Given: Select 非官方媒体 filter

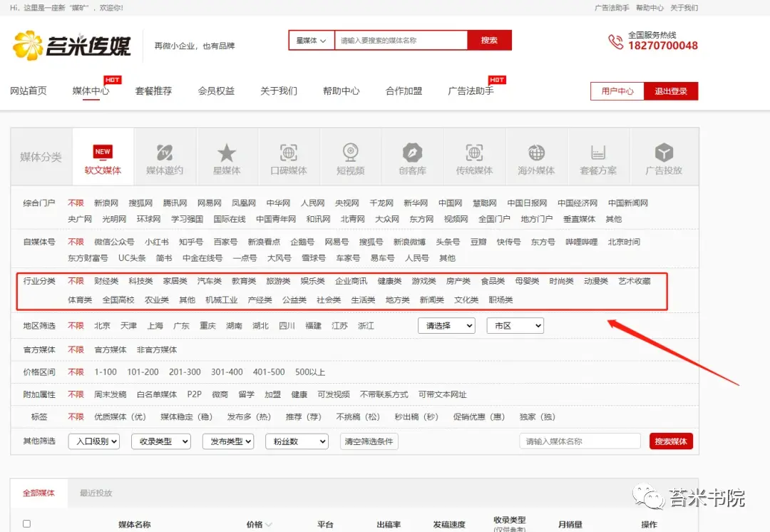Looking at the screenshot, I should [x=157, y=349].
